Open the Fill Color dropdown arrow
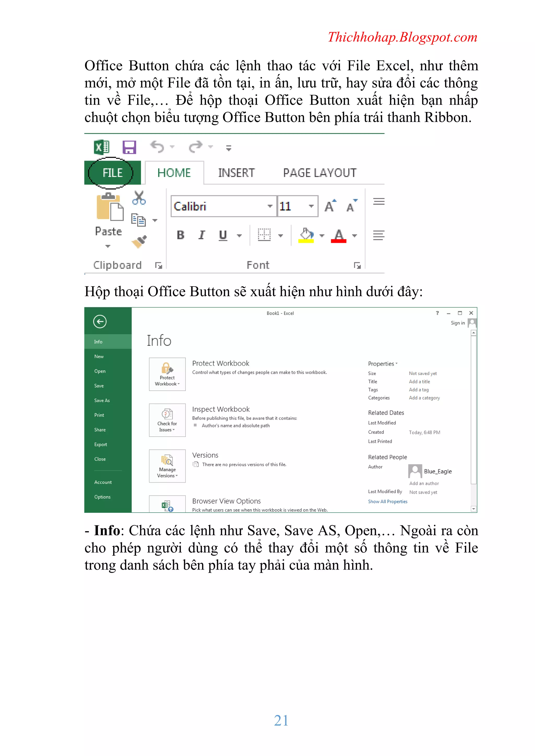The image size is (535, 756). tap(322, 236)
